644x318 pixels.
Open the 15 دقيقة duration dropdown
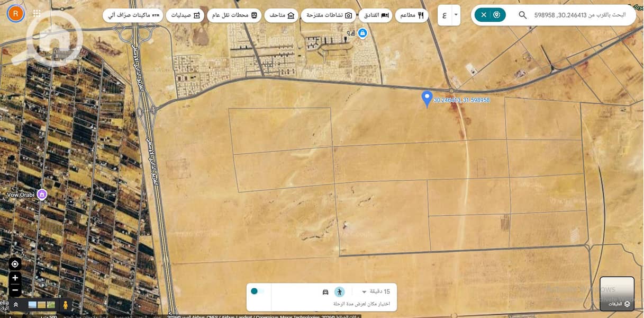click(376, 291)
